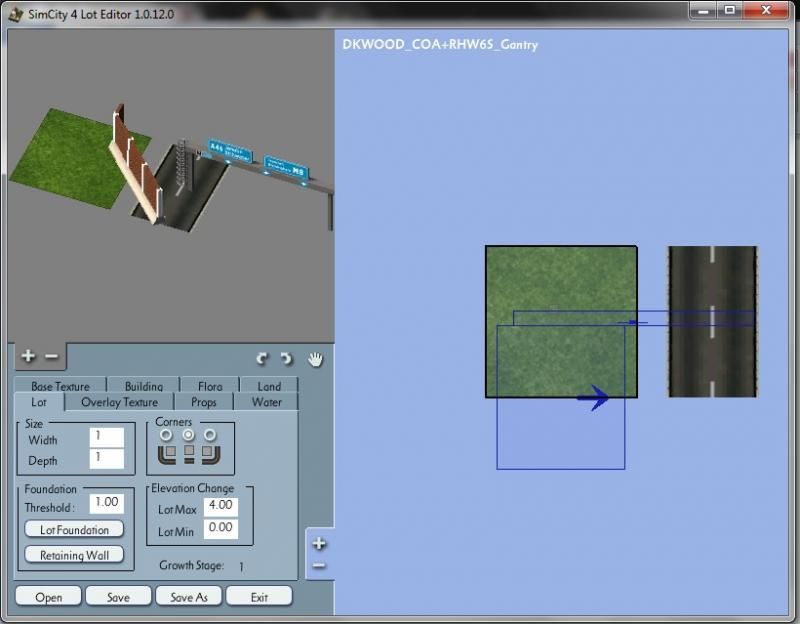The height and width of the screenshot is (624, 800).
Task: Click the Save button
Action: (118, 596)
